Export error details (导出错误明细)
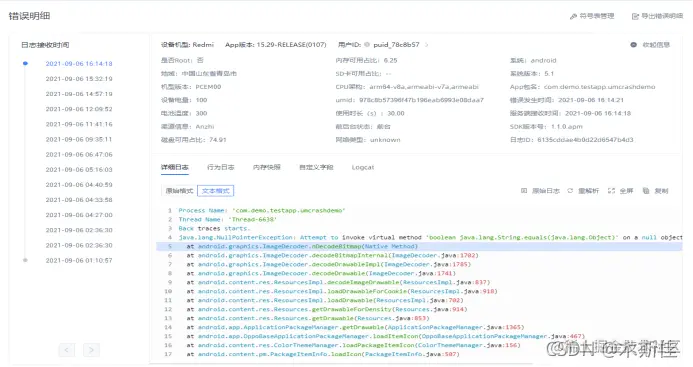693x367 pixels. click(x=658, y=16)
